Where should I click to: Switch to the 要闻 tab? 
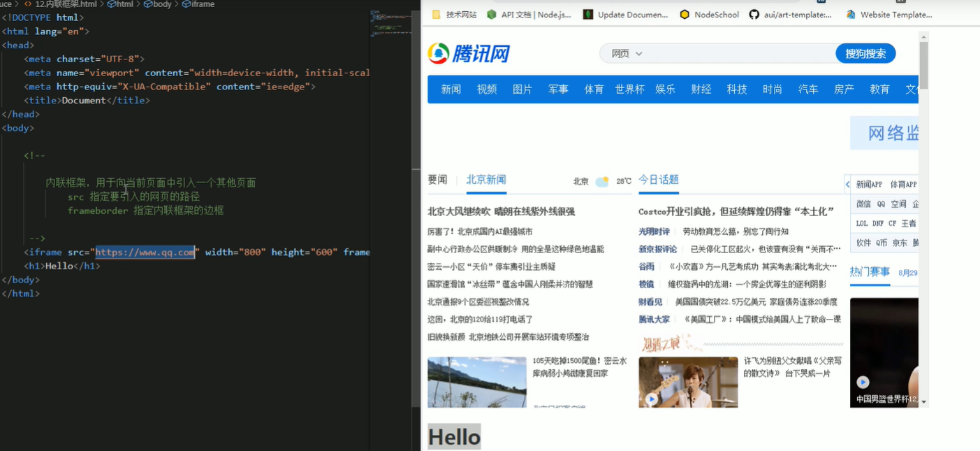click(x=437, y=180)
